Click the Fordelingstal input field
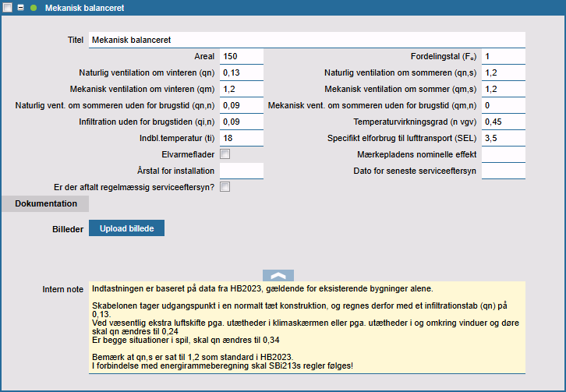 [504, 57]
